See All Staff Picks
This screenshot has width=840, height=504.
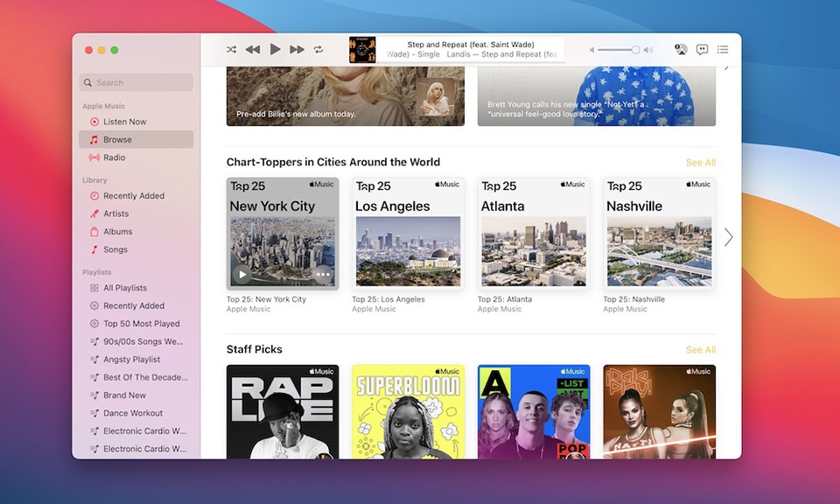click(x=701, y=350)
